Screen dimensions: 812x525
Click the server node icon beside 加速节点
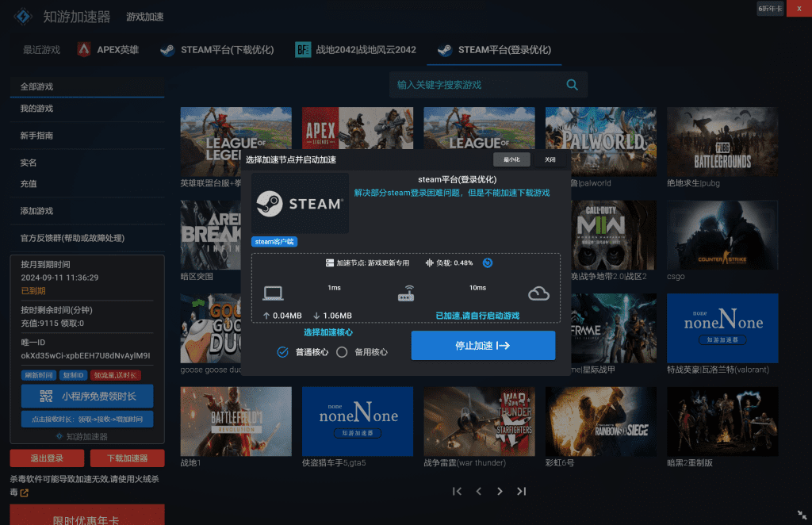(x=329, y=263)
